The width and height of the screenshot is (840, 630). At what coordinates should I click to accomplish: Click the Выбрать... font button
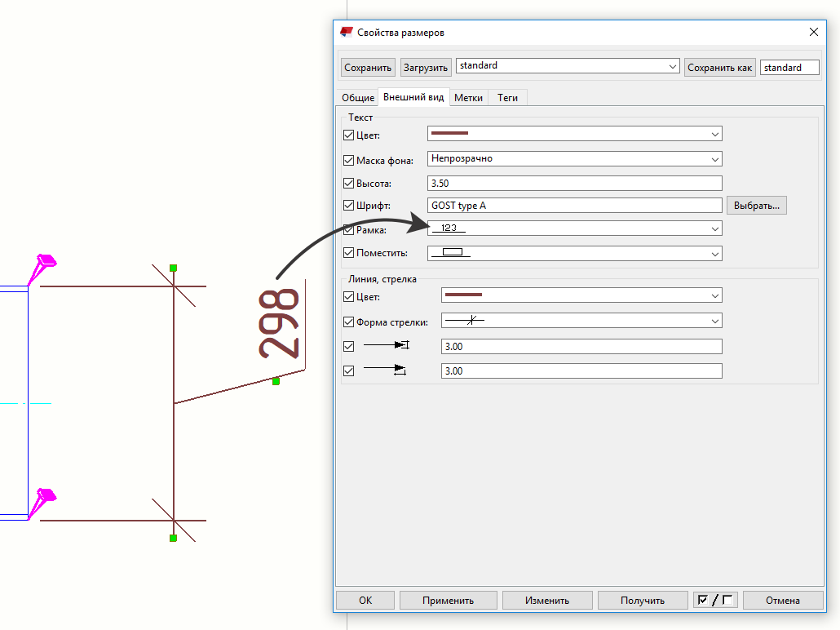756,206
